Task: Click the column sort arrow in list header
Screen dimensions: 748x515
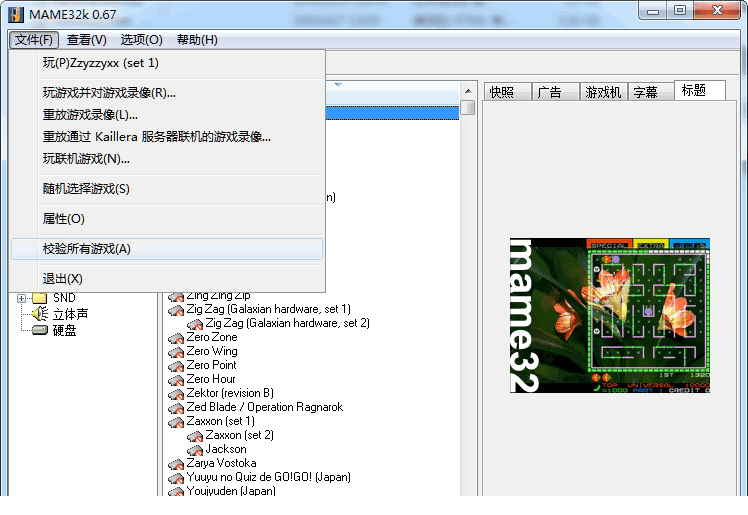Action: tap(338, 85)
